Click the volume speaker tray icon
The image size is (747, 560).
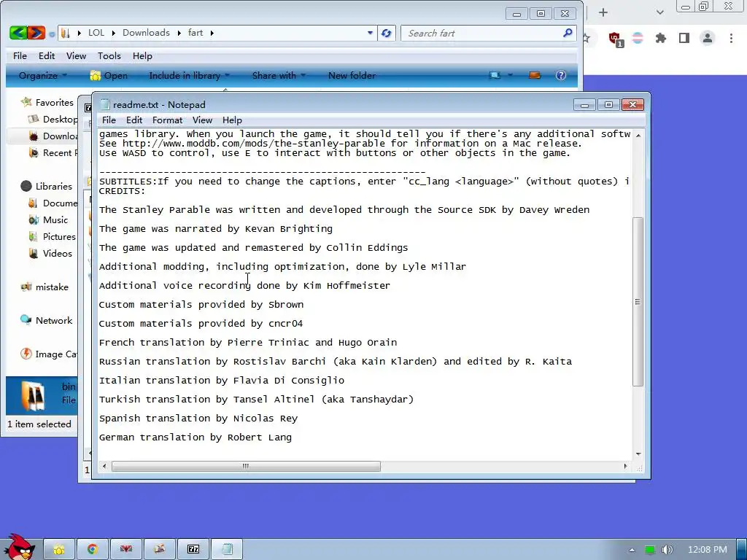coord(667,550)
